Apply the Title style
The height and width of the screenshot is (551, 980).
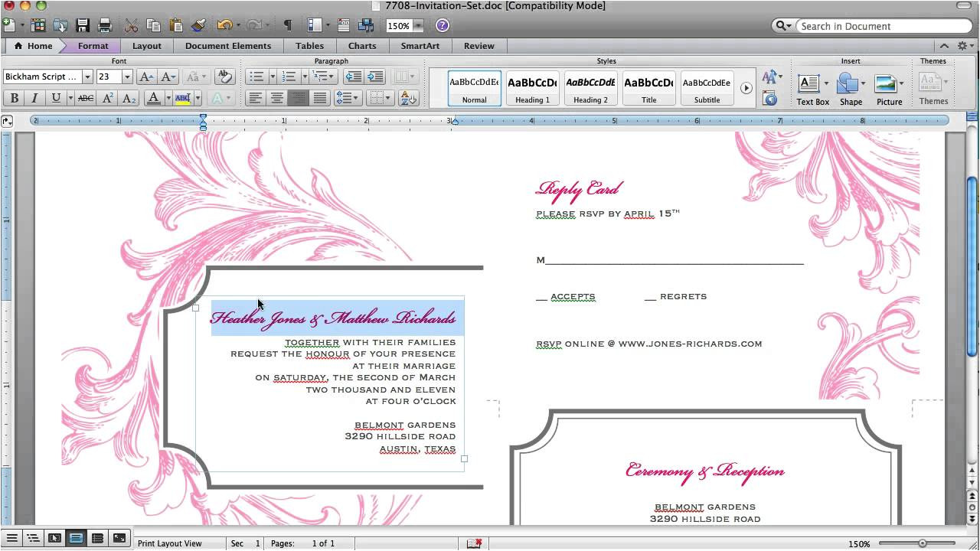pyautogui.click(x=648, y=89)
